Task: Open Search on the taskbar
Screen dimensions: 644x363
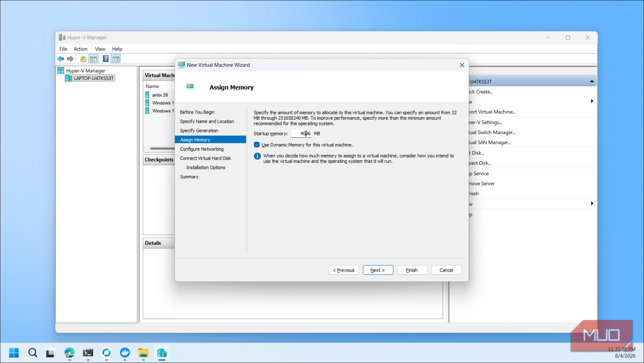Action: [x=33, y=353]
